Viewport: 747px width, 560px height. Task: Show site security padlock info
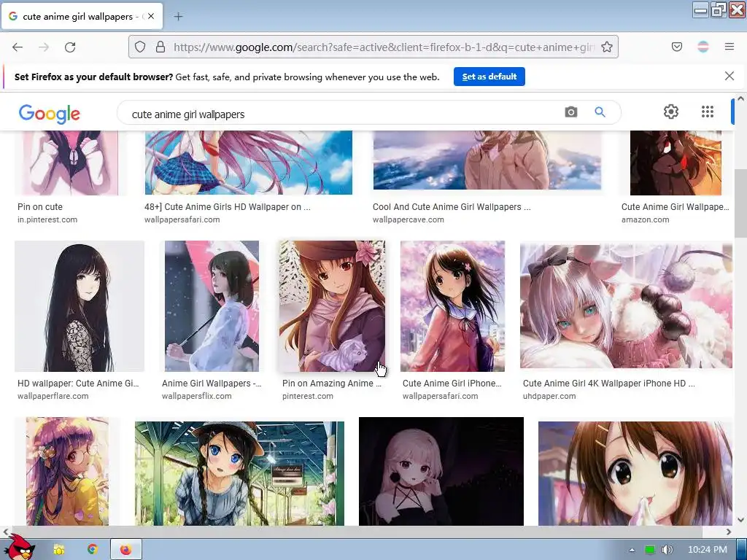pyautogui.click(x=160, y=47)
